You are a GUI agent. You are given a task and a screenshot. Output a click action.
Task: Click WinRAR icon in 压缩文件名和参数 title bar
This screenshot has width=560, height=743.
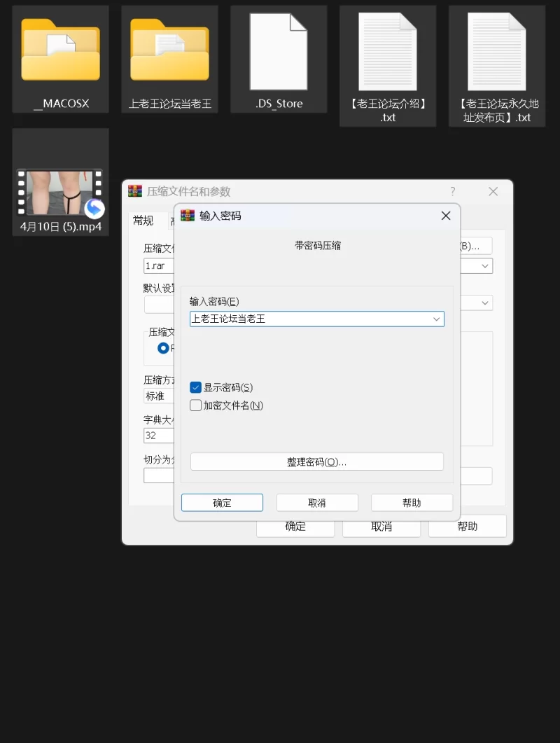click(135, 191)
